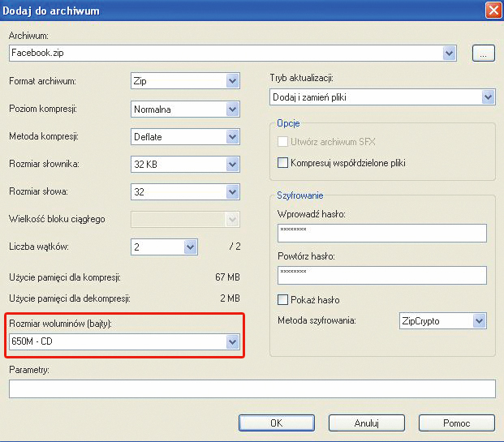Image resolution: width=504 pixels, height=442 pixels.
Task: Expand the Poziom kompresji dropdown
Action: click(232, 109)
